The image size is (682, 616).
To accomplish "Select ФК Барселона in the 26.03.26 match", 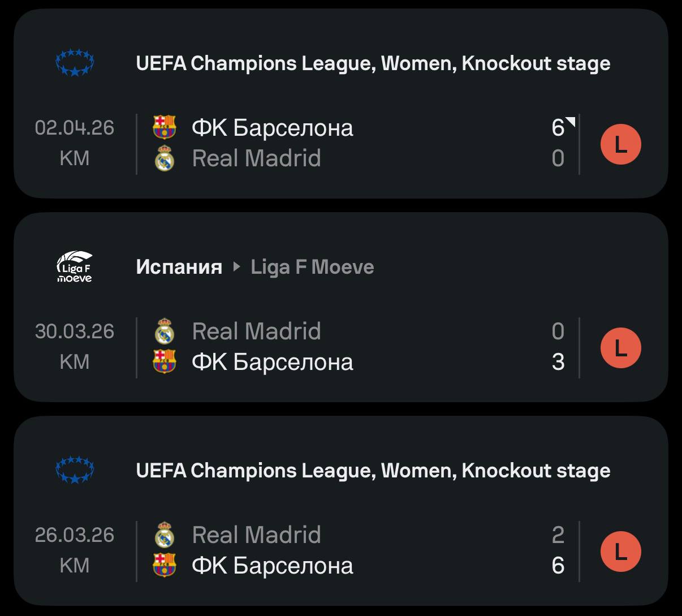I will 273,565.
